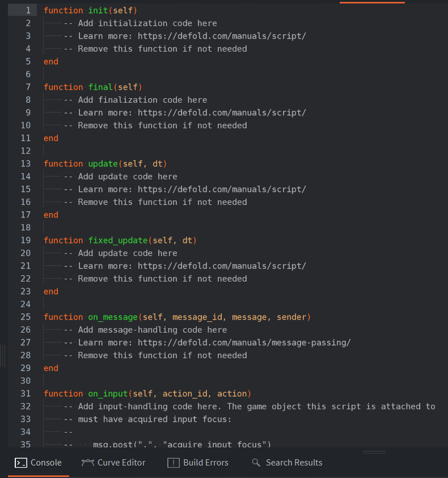The image size is (448, 478).
Task: Switch to the Curve Editor tab
Action: click(x=113, y=463)
